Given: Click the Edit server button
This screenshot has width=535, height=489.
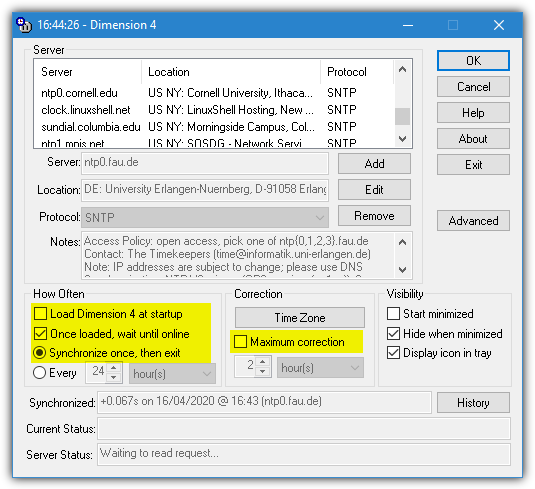Looking at the screenshot, I should 374,189.
